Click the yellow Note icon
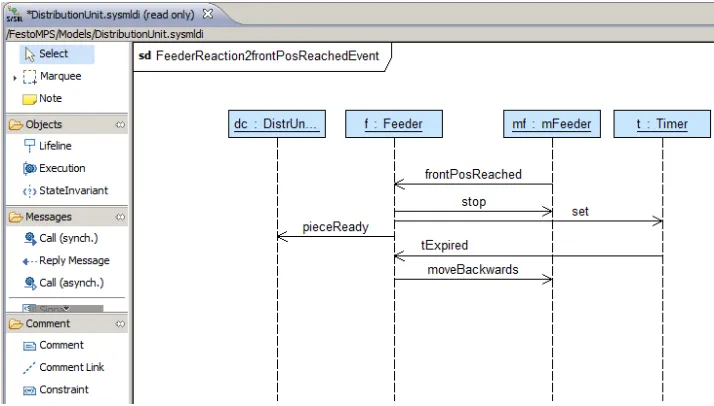The width and height of the screenshot is (714, 406). coord(30,99)
